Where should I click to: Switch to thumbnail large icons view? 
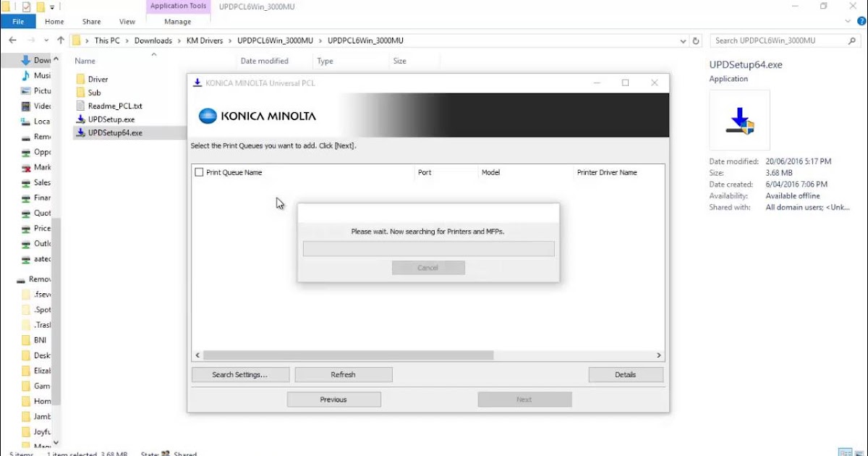click(859, 452)
